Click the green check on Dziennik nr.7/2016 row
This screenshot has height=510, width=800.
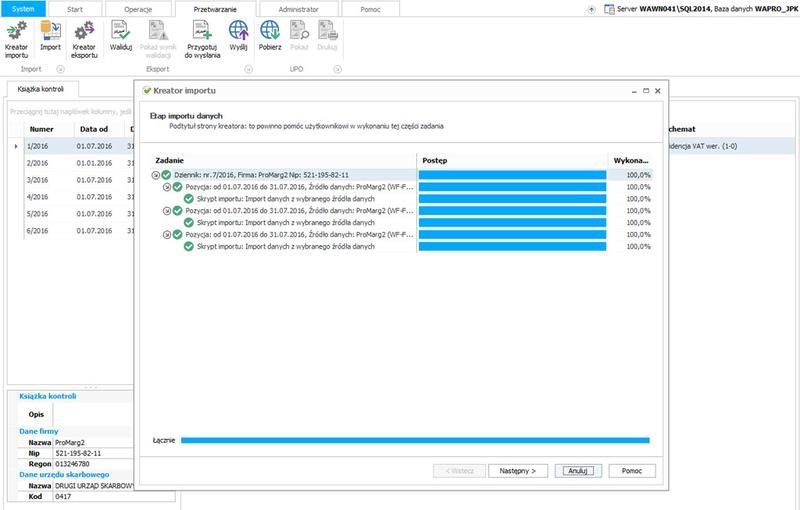pos(166,175)
